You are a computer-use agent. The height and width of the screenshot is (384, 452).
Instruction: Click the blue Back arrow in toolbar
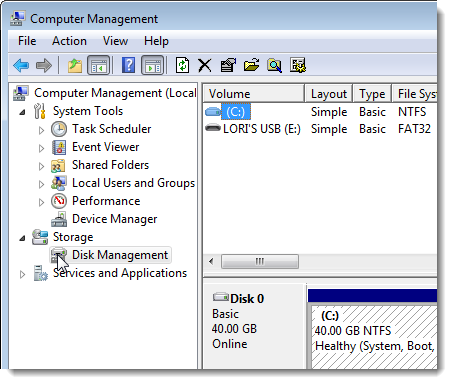(x=21, y=65)
